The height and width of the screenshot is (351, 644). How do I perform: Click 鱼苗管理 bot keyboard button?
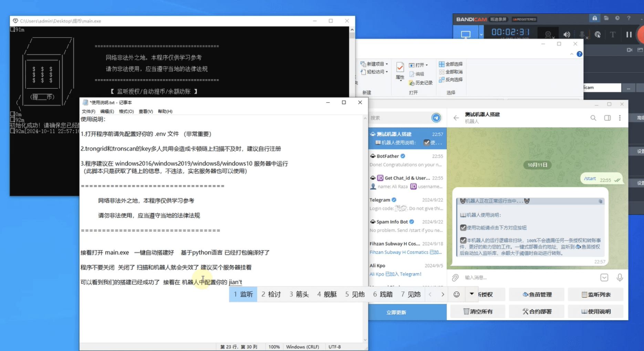pyautogui.click(x=537, y=295)
